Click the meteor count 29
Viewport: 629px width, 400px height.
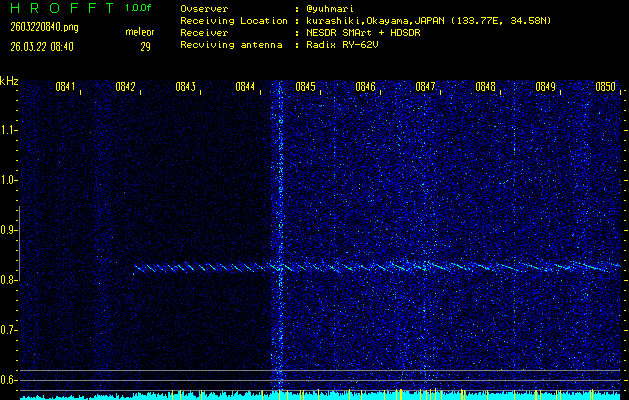coord(145,47)
